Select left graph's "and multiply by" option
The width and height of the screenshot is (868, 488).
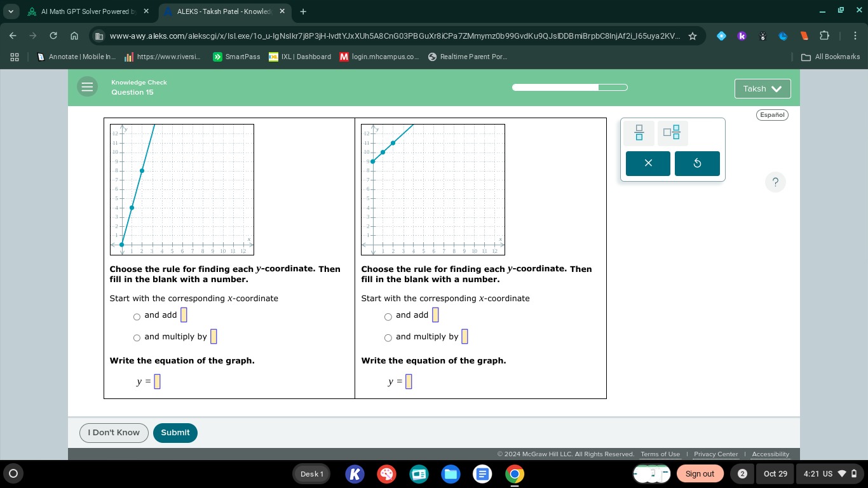point(137,339)
